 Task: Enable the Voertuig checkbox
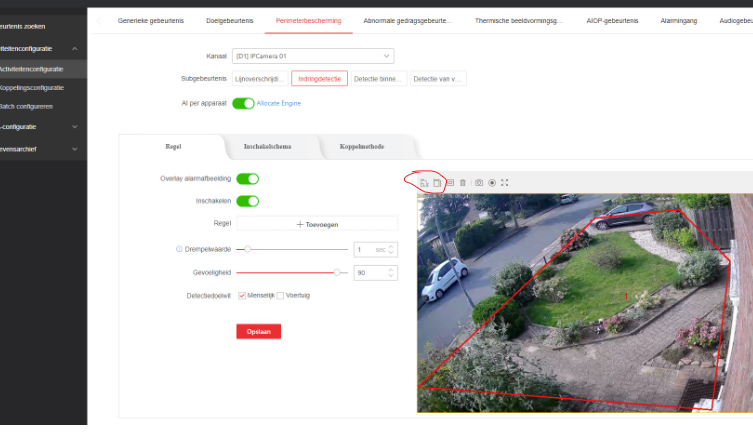pos(280,296)
